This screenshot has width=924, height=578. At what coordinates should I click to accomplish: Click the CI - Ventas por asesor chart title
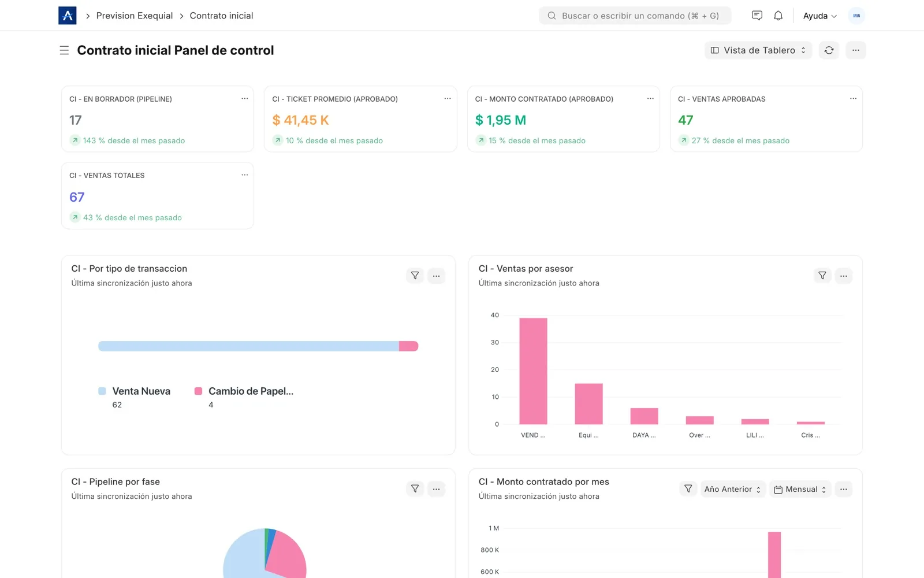pos(526,269)
